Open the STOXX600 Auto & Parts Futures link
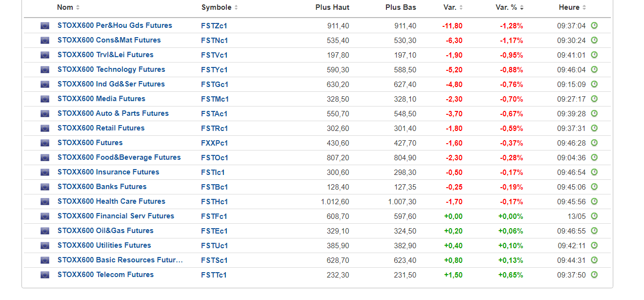The image size is (644, 300). (113, 113)
